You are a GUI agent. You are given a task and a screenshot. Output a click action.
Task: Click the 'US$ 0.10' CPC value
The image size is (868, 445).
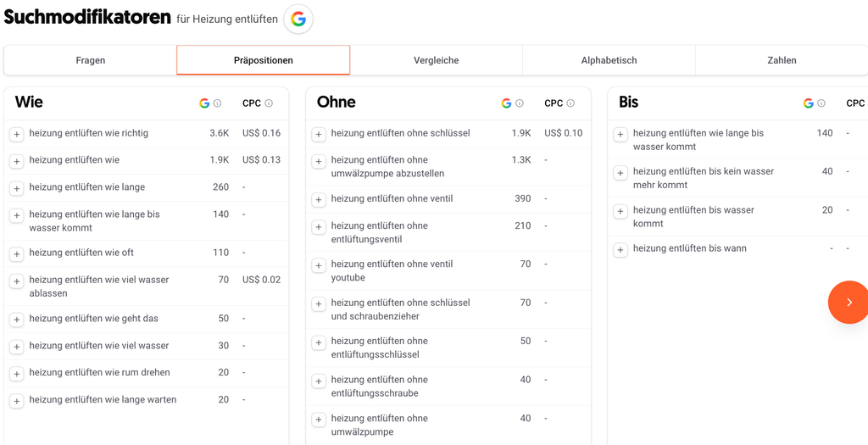click(x=563, y=133)
